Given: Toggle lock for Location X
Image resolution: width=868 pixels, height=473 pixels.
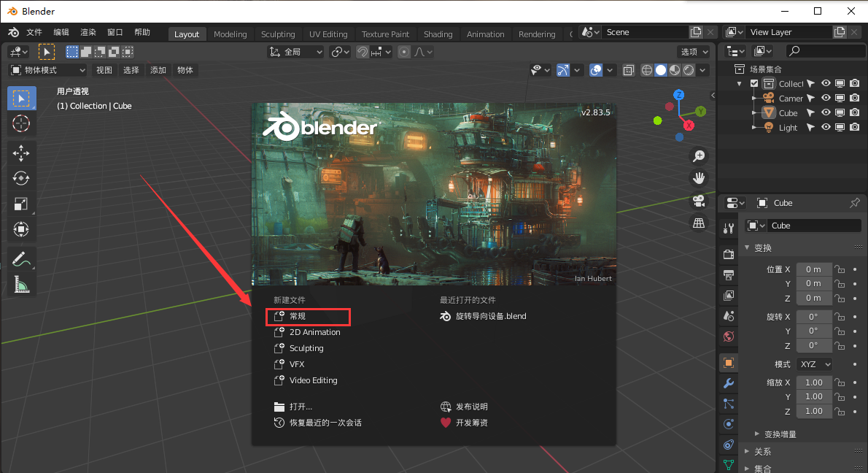Looking at the screenshot, I should tap(840, 270).
